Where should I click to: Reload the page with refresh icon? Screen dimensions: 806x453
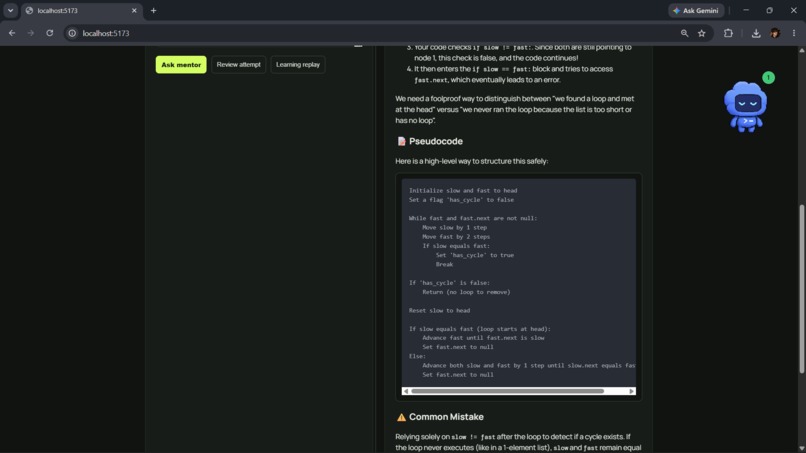click(x=49, y=33)
